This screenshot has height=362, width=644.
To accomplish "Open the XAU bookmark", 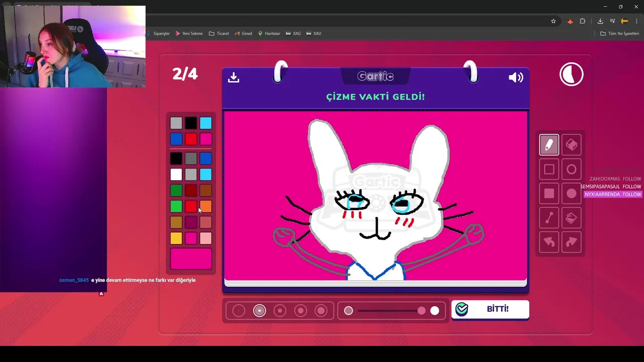I will coord(313,34).
